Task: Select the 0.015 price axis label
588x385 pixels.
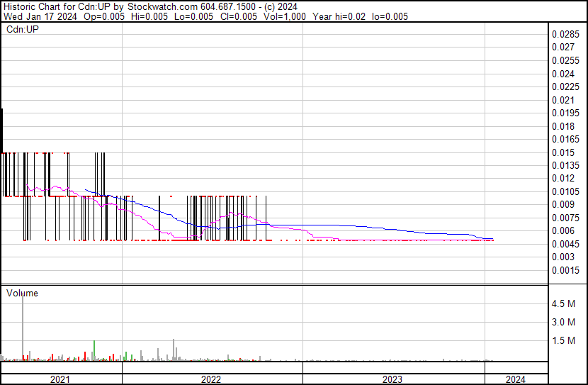Action: (x=562, y=152)
